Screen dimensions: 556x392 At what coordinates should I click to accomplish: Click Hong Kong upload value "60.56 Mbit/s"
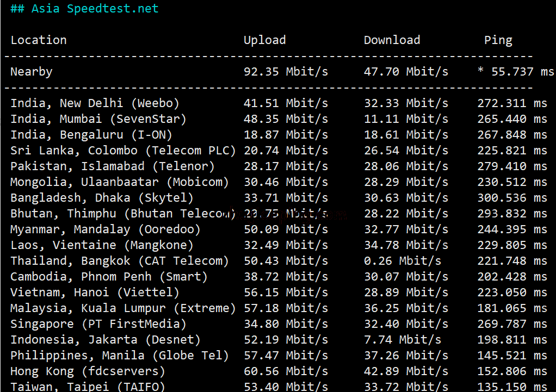click(286, 371)
